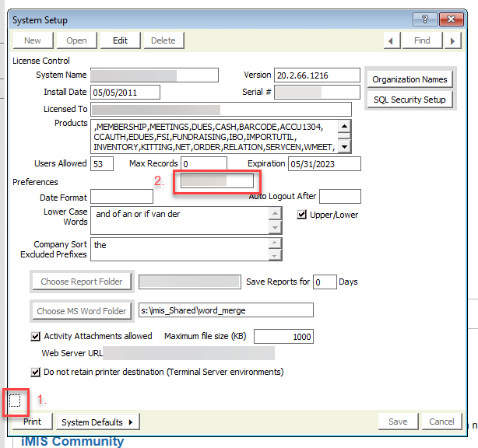This screenshot has width=478, height=448.
Task: Click the Cancel button
Action: pyautogui.click(x=441, y=422)
